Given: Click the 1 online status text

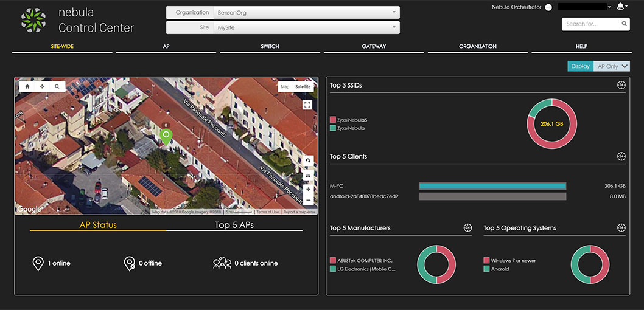Looking at the screenshot, I should click(x=59, y=263).
